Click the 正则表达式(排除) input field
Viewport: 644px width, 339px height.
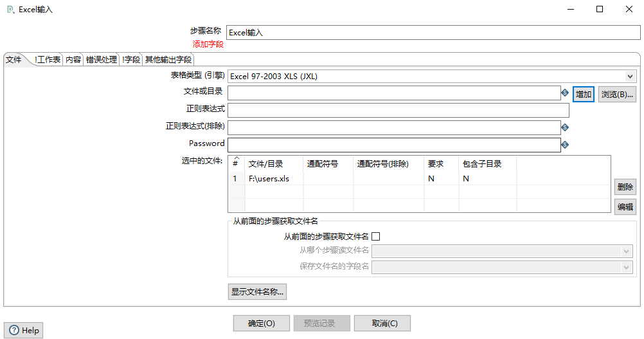coord(394,127)
